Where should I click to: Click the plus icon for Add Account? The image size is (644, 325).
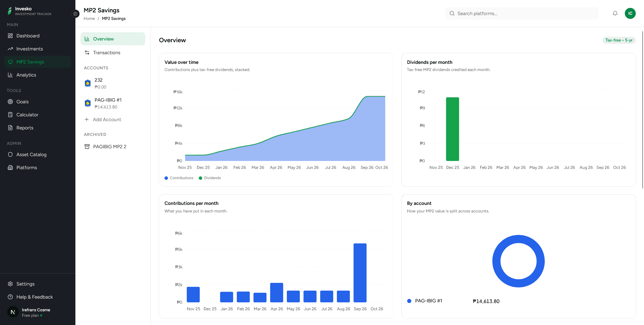point(87,119)
